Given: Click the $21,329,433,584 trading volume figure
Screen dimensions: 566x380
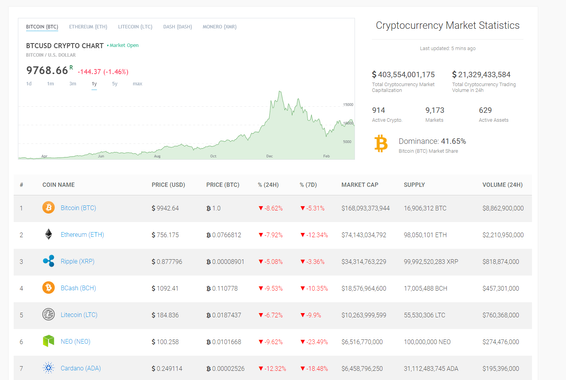Looking at the screenshot, I should tap(481, 74).
